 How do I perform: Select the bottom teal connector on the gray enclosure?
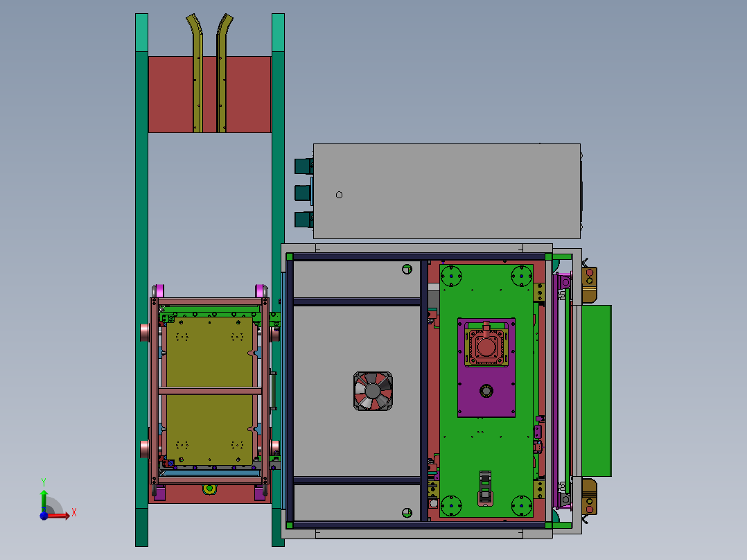coord(303,220)
